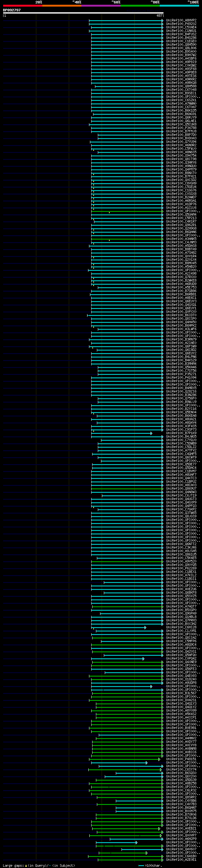Image resolution: width=202 pixels, height=868 pixels.
Task: Select the UniRef100_P41094 label
Action: coord(181,378)
